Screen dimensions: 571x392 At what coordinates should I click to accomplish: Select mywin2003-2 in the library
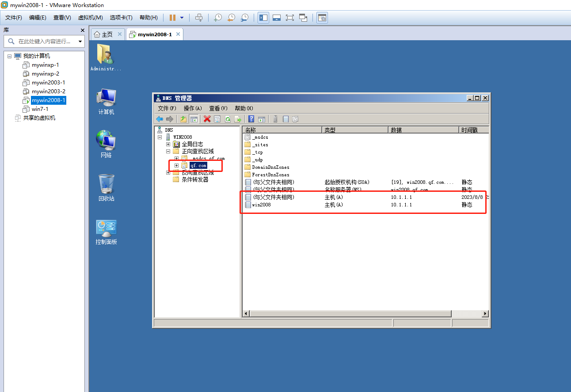pyautogui.click(x=48, y=91)
